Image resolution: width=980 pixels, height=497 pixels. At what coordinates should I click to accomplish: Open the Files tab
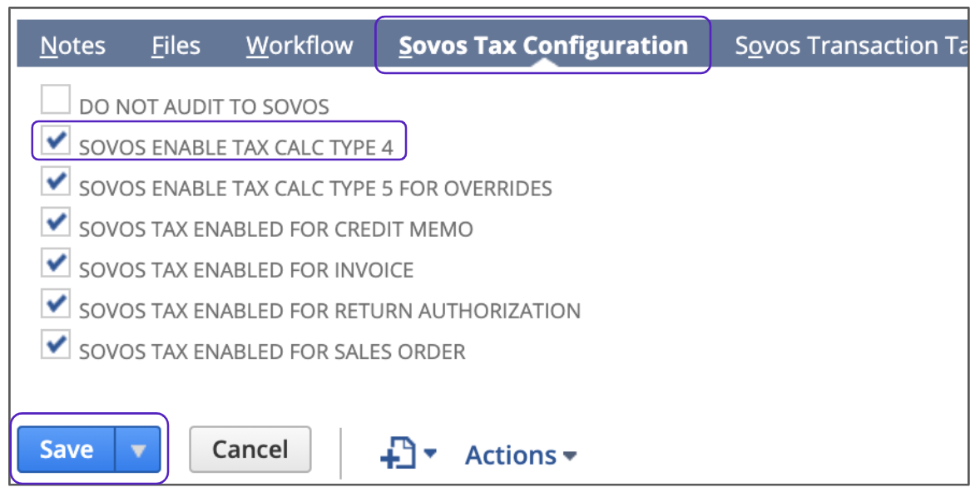tap(176, 46)
